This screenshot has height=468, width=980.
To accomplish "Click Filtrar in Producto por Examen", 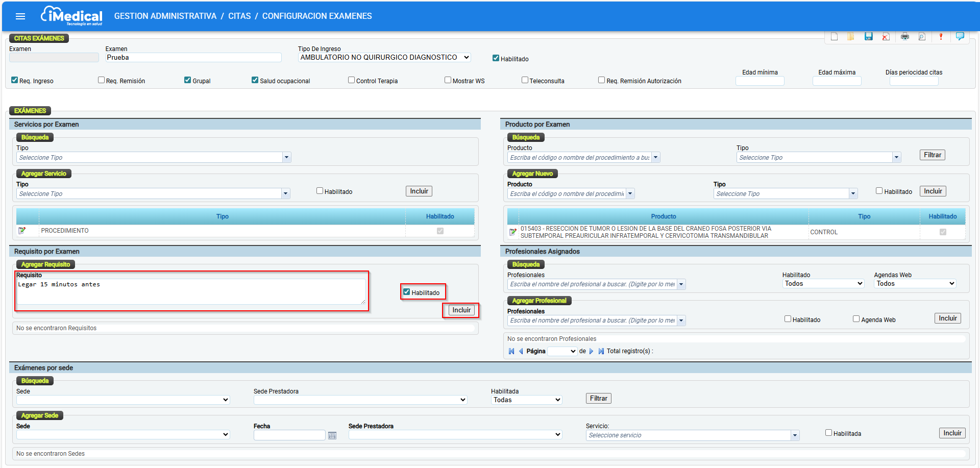I will coord(932,155).
